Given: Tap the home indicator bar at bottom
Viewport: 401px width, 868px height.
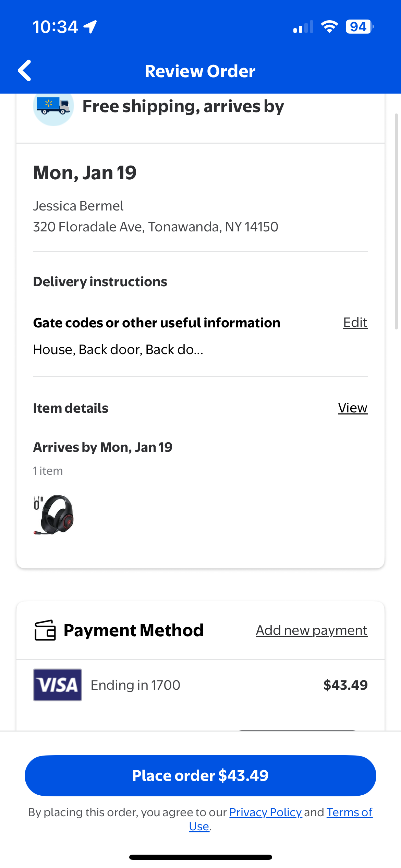Looking at the screenshot, I should [x=200, y=857].
